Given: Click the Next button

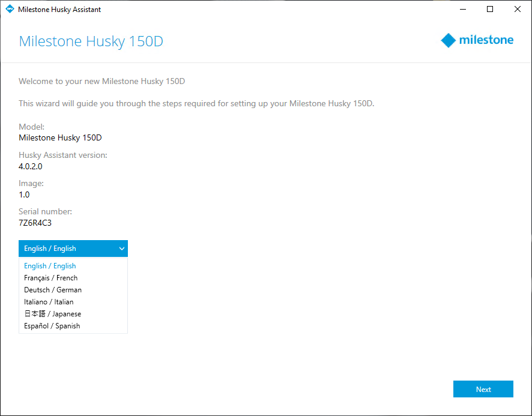Looking at the screenshot, I should (x=483, y=389).
